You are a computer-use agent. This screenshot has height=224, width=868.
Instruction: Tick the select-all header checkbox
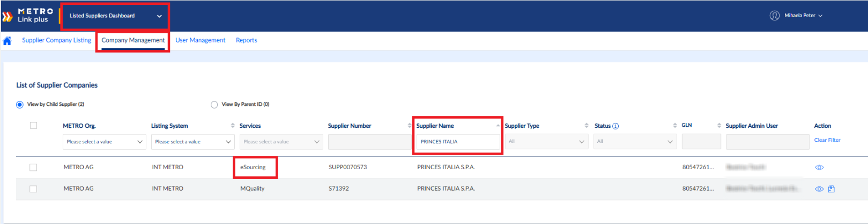click(x=33, y=126)
